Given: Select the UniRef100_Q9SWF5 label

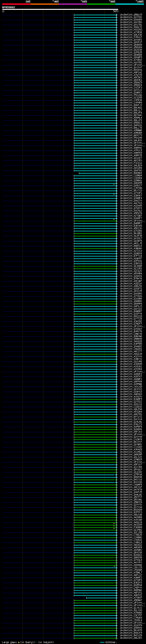Looking at the screenshot, I should tap(131, 58).
